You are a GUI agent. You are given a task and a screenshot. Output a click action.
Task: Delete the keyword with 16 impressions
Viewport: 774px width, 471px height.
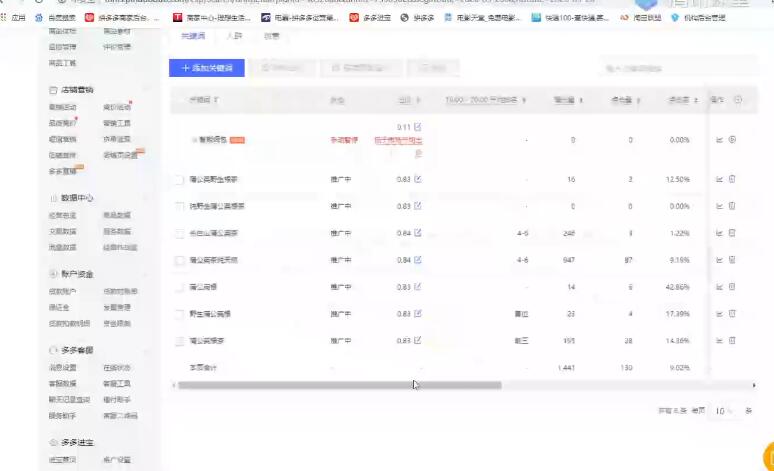(x=732, y=179)
